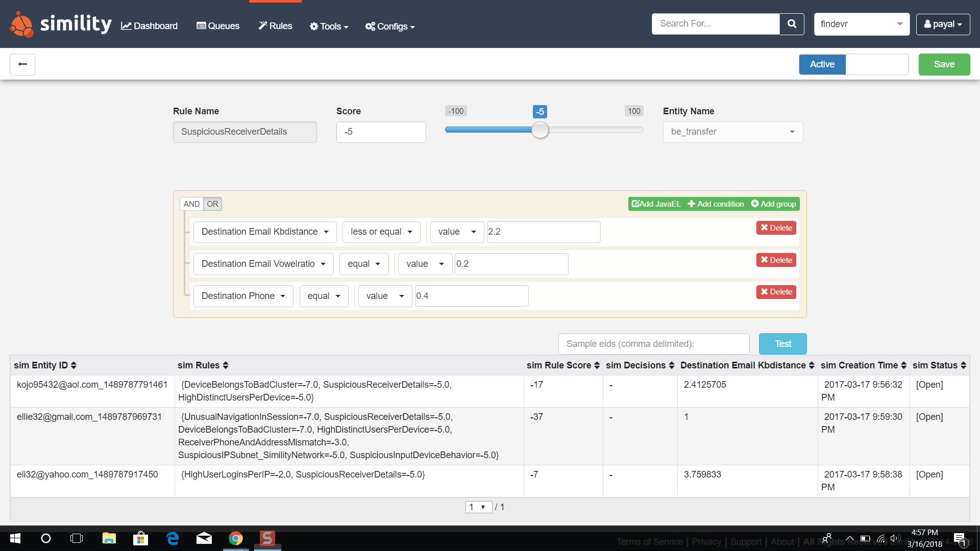Open the Add JavaEL editor
Screen dimensions: 980x551
pos(656,204)
